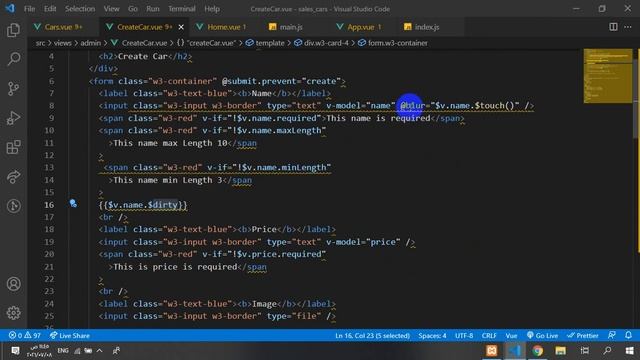Open the File menu
Screen dimensions: 640x360
(29, 9)
